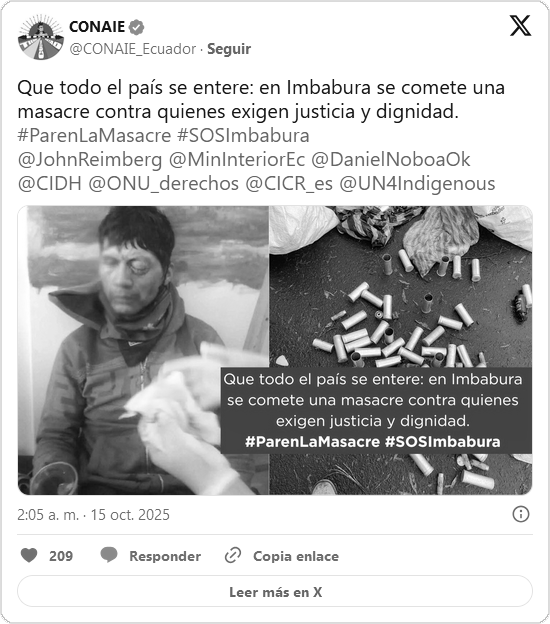Open the #SOSImbabura hashtag in tweet text
The width and height of the screenshot is (550, 624).
(243, 136)
